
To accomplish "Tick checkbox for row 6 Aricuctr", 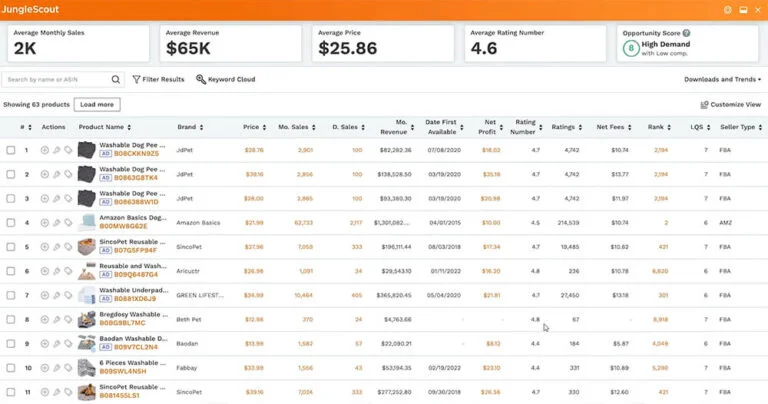I will pos(11,271).
